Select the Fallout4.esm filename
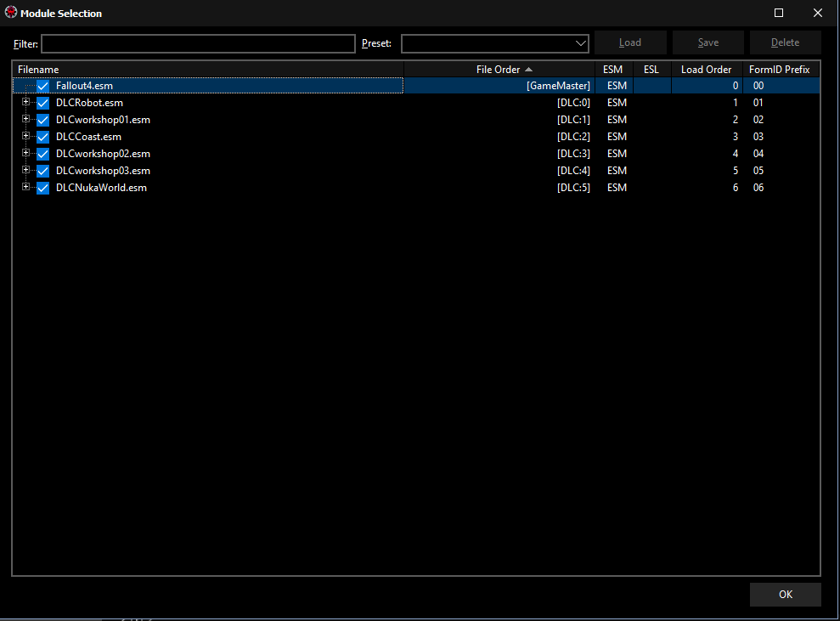This screenshot has width=840, height=621. (x=84, y=86)
